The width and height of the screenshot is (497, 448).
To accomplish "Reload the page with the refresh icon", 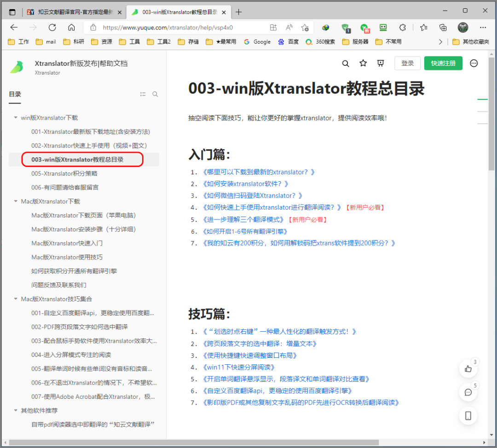I will point(52,28).
